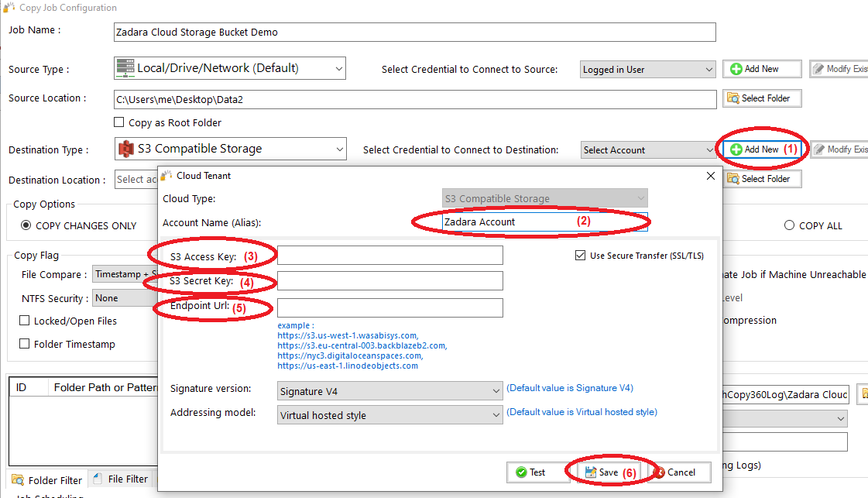Click the Endpoint Url input field
The image size is (868, 498).
[390, 308]
